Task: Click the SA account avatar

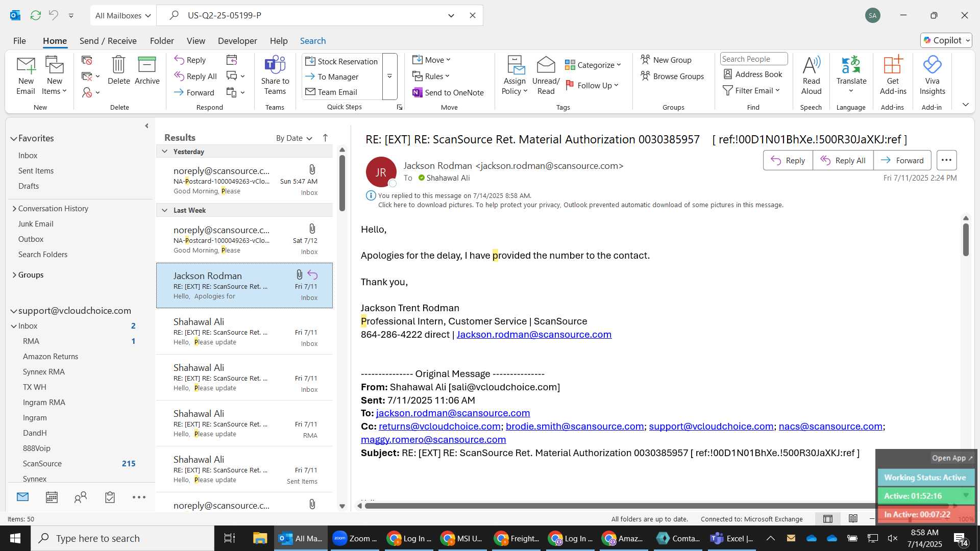Action: [873, 15]
